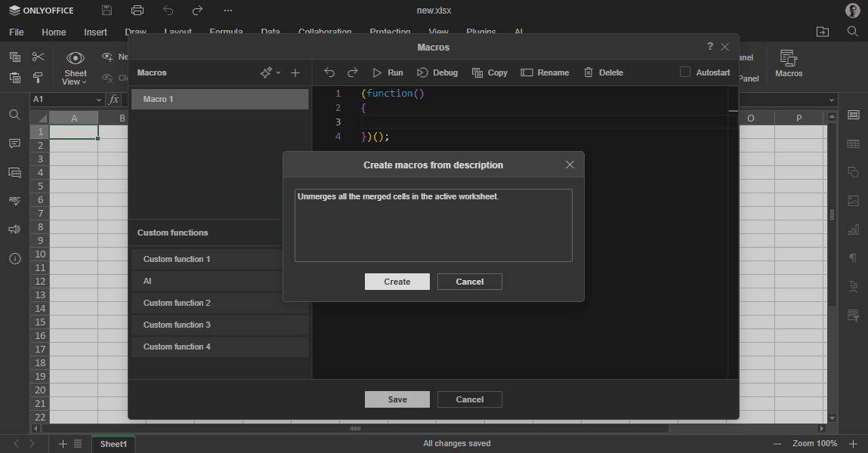The height and width of the screenshot is (453, 868).
Task: Open chart settings in right sidebar
Action: [853, 230]
